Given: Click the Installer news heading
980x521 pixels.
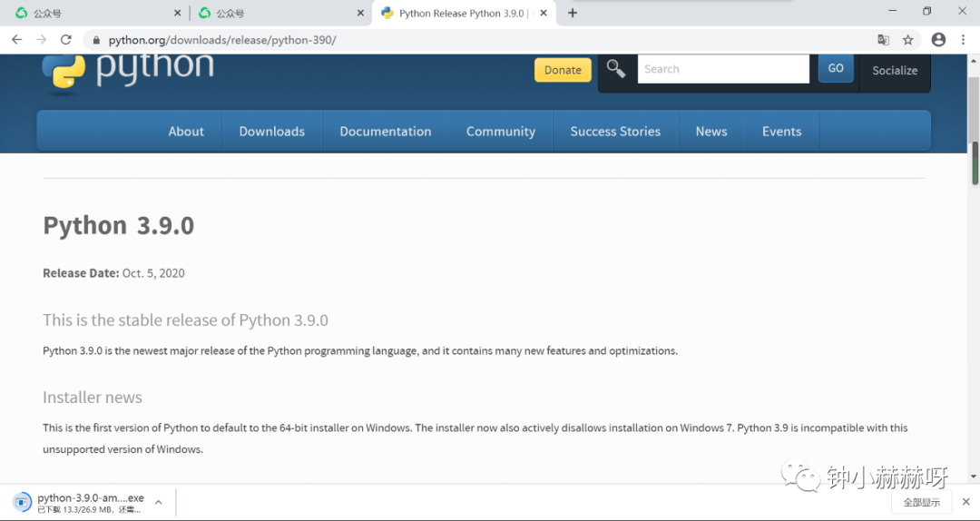Looking at the screenshot, I should (93, 398).
